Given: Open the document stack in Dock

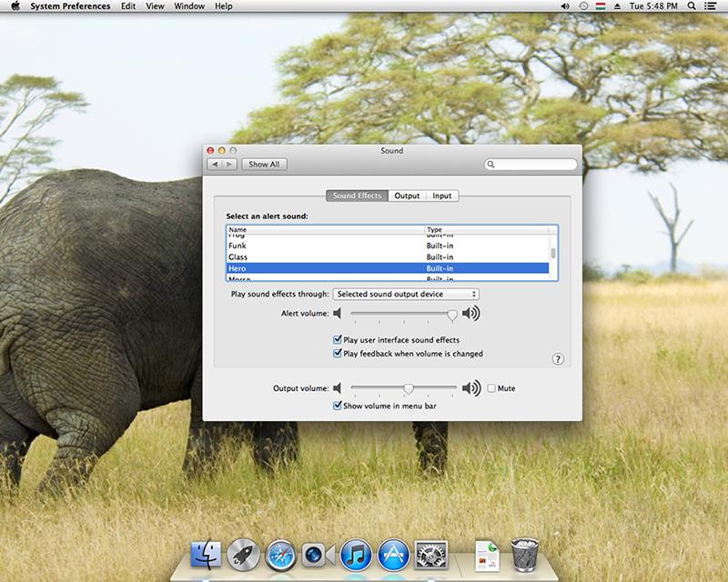Looking at the screenshot, I should [487, 556].
